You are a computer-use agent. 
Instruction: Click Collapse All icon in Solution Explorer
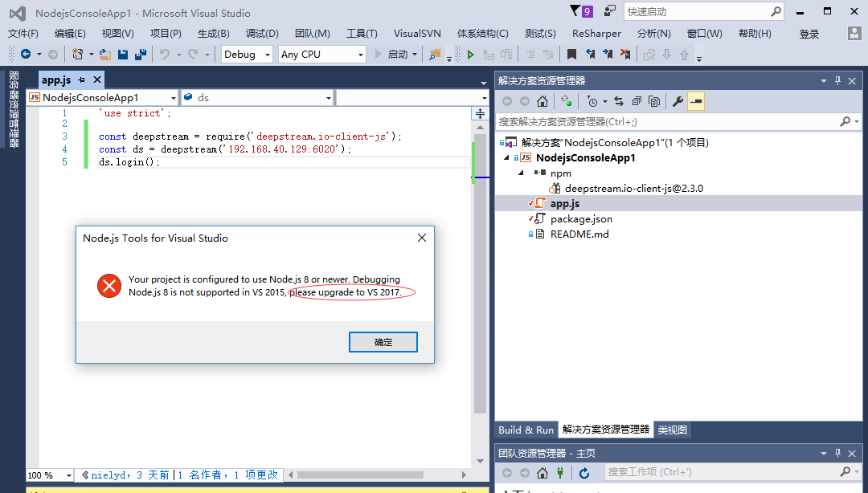tap(637, 101)
